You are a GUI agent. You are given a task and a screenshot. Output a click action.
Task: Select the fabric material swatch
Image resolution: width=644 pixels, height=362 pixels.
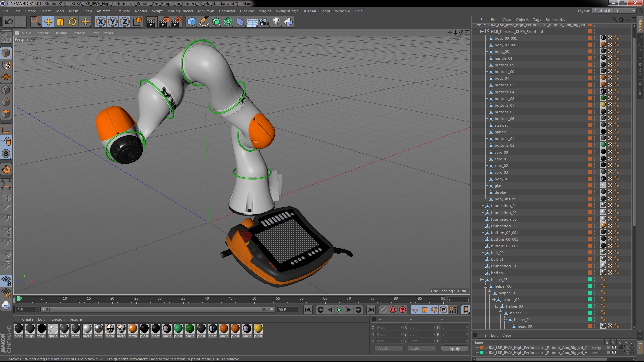(x=42, y=329)
